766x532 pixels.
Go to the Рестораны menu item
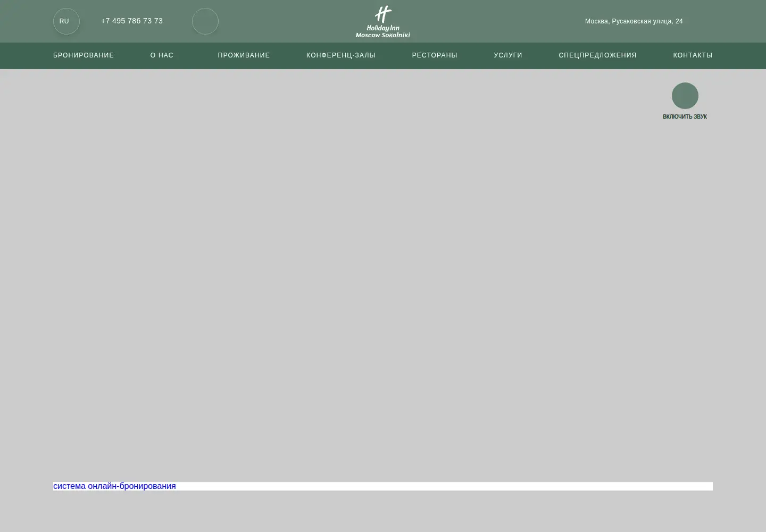tap(435, 55)
